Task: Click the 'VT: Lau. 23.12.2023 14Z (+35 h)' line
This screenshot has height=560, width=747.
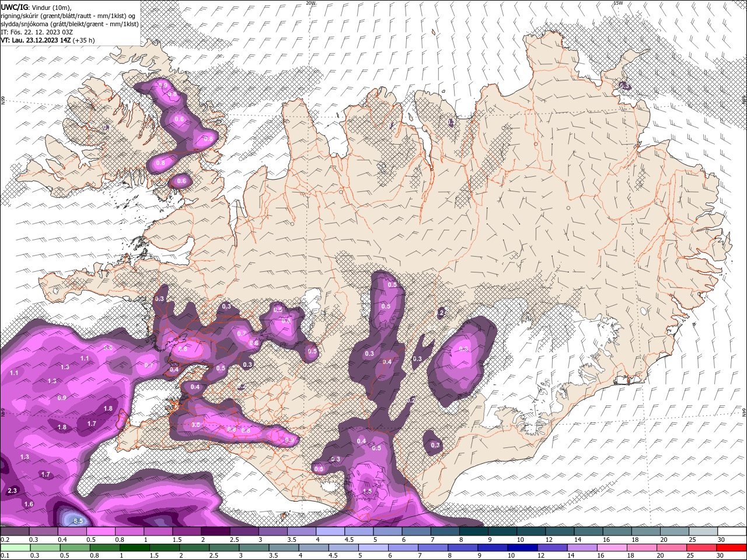Action: coord(48,40)
